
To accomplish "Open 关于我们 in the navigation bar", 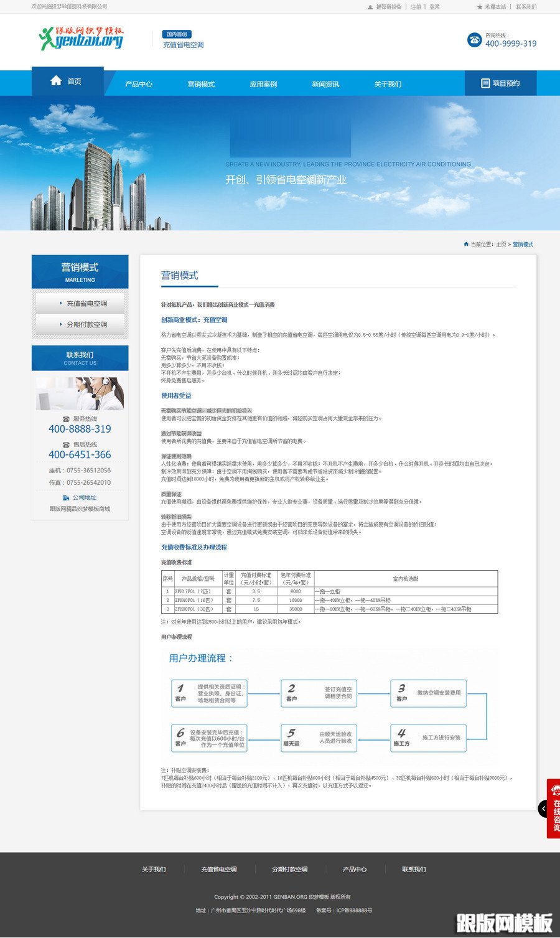I will tap(388, 84).
